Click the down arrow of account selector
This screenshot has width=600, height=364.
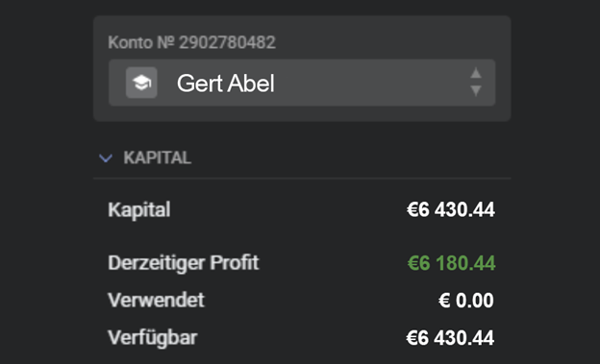coord(476,91)
